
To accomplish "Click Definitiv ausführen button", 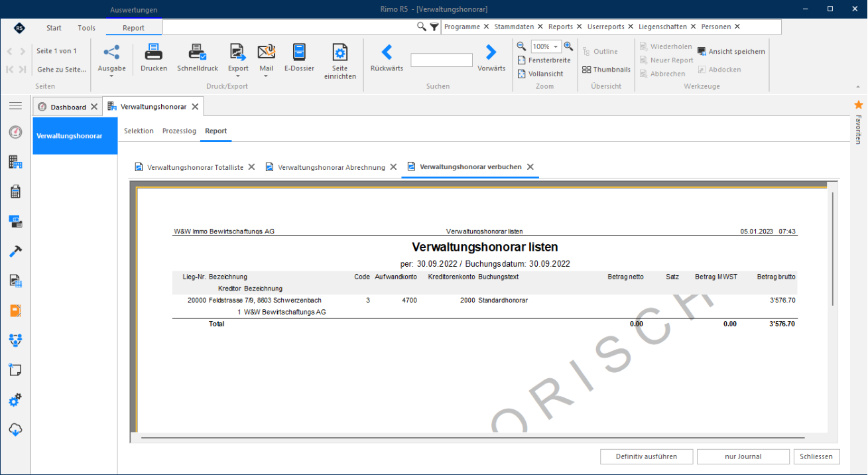I will coord(647,456).
